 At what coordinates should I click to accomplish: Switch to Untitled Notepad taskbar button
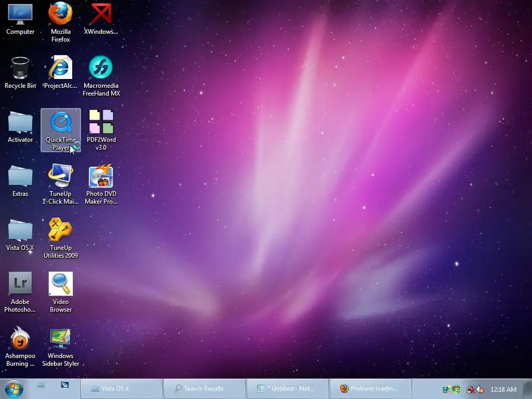[288, 389]
